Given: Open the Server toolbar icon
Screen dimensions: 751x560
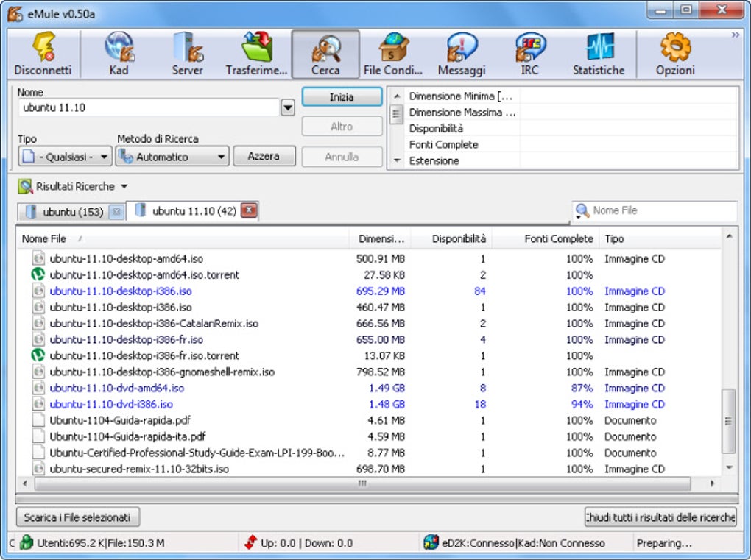Looking at the screenshot, I should coord(188,46).
